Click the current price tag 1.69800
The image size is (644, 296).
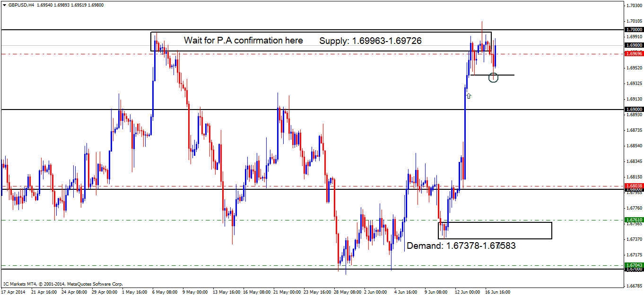point(634,45)
